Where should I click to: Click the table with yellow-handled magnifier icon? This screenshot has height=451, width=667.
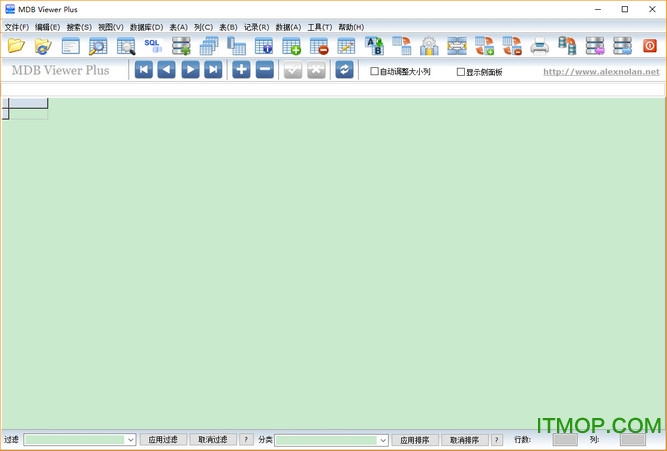98,46
